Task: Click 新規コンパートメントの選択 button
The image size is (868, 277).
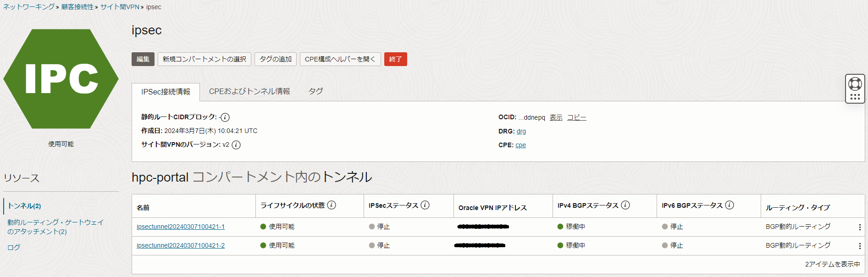Action: pos(205,59)
